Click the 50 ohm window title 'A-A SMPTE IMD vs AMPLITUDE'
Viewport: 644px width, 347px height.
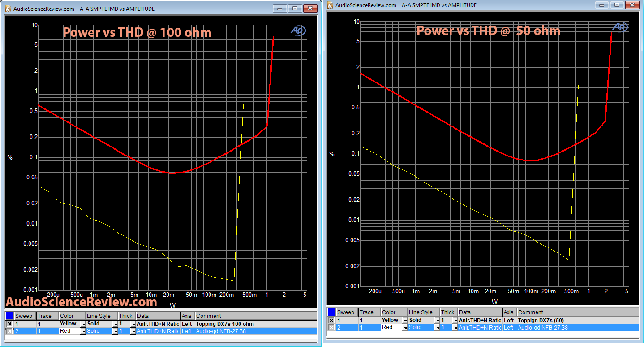coord(439,5)
